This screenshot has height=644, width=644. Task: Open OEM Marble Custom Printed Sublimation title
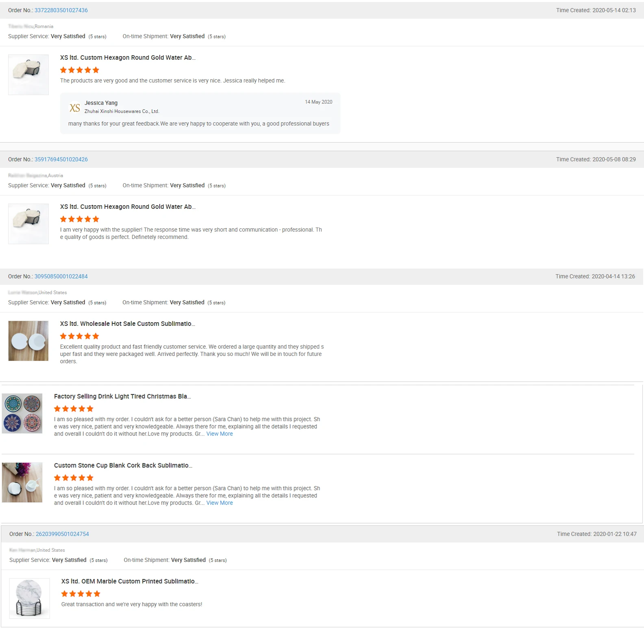click(x=130, y=581)
